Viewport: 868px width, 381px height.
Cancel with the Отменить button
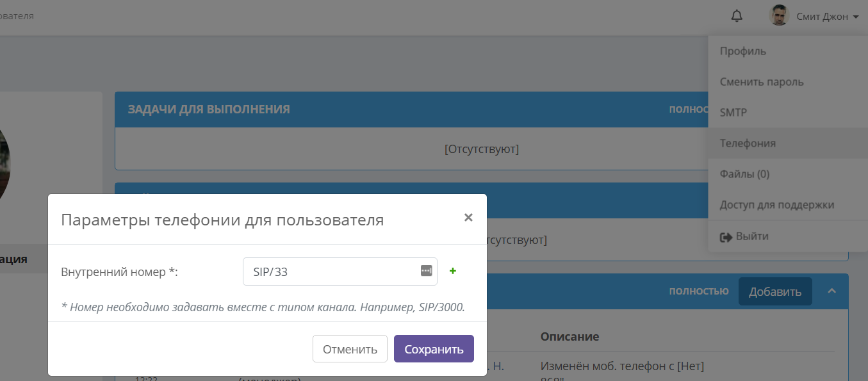pos(350,349)
